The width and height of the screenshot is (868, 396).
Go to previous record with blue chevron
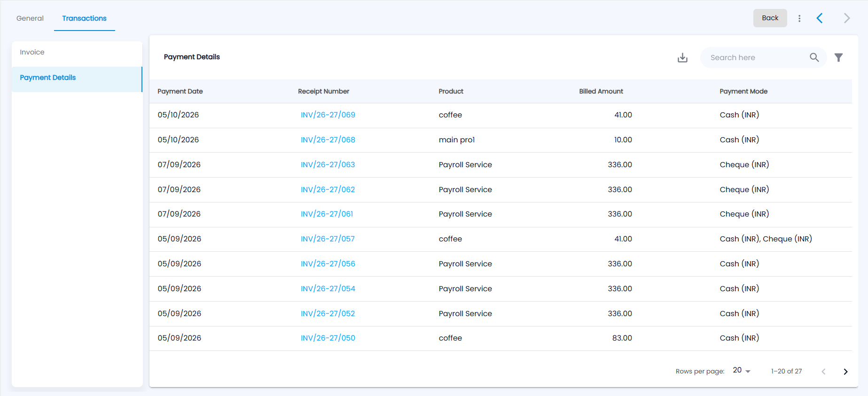[x=820, y=18]
